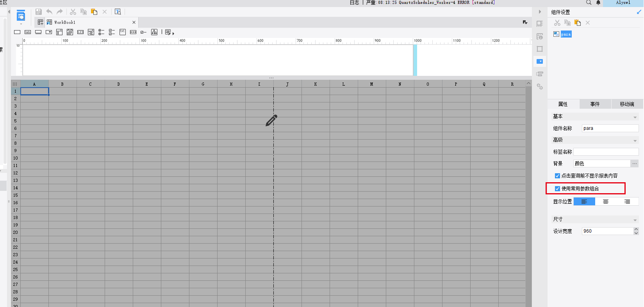Open background color picker ellipsis button
This screenshot has width=644, height=307.
pyautogui.click(x=635, y=163)
